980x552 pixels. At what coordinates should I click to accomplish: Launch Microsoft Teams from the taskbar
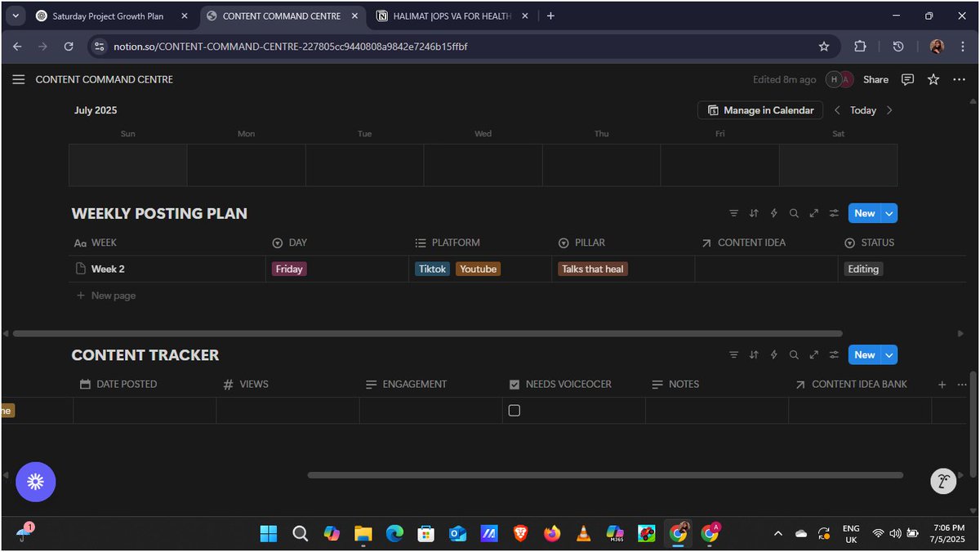(615, 533)
